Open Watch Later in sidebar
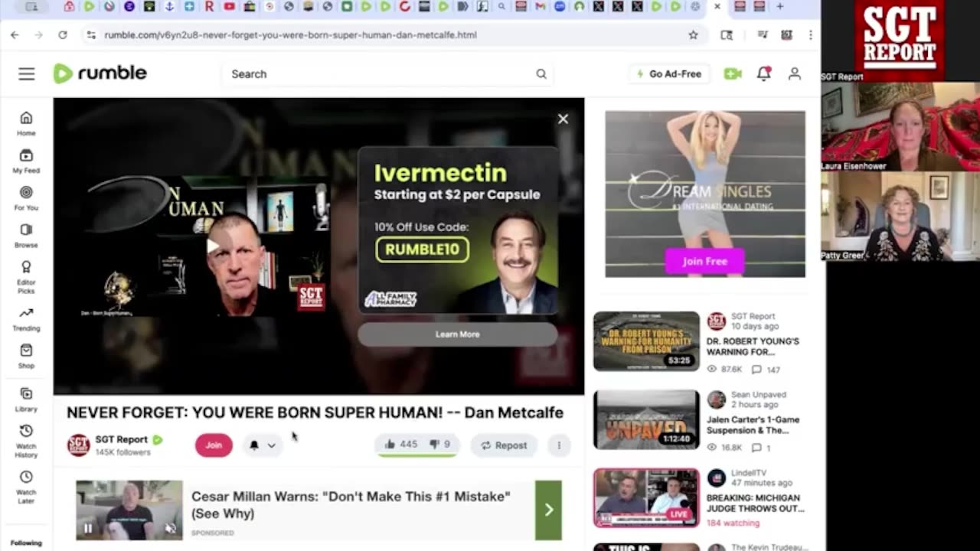Image resolution: width=980 pixels, height=551 pixels. click(x=26, y=487)
